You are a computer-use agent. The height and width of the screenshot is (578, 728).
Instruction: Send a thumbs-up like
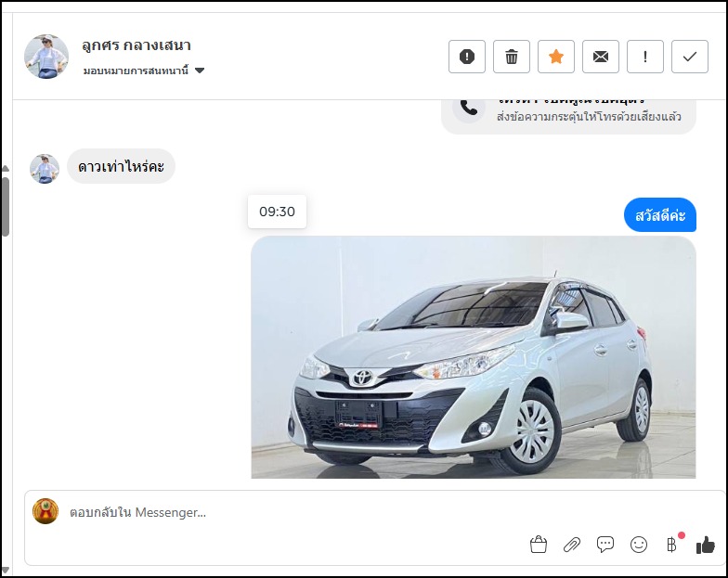click(x=706, y=545)
